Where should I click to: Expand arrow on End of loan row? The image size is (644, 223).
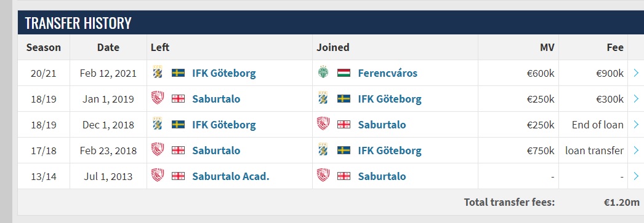pos(636,124)
